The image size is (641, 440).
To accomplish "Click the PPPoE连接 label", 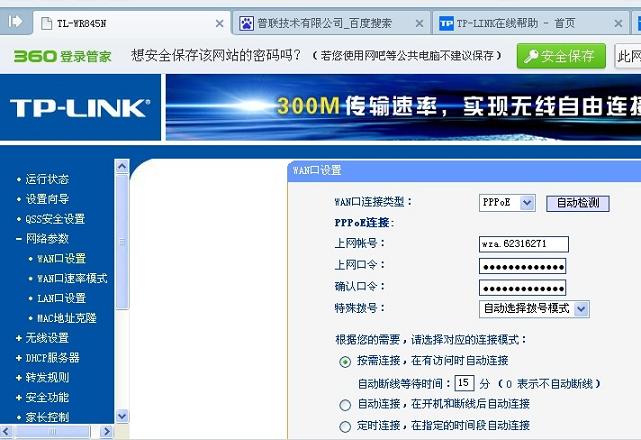I will (364, 223).
